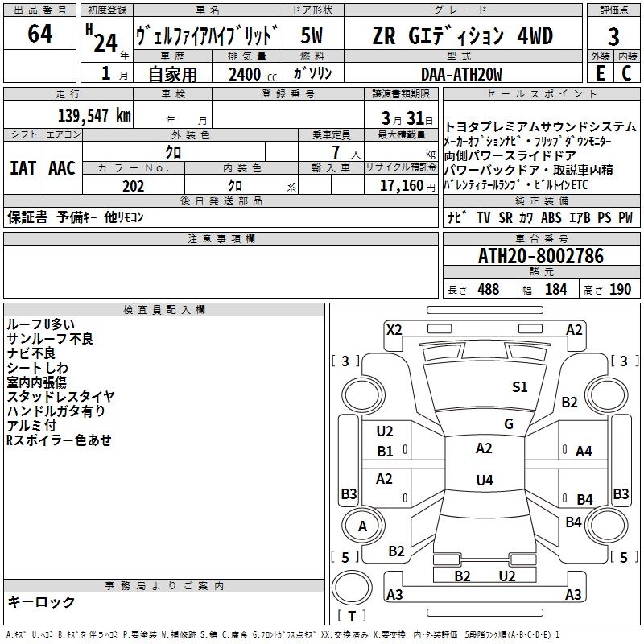Select the interior grade C cell
The image size is (644, 644).
(x=626, y=73)
